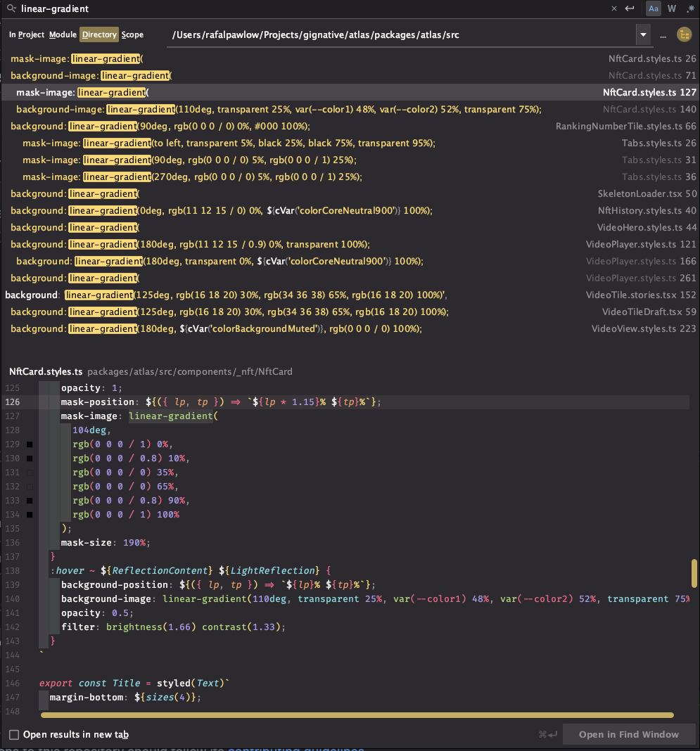700x751 pixels.
Task: Click 'filter: brightness(1.66)' on line 142
Action: (129, 627)
